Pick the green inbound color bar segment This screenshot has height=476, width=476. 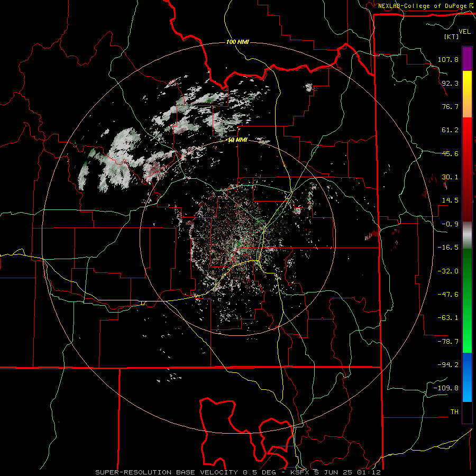[x=467, y=300]
